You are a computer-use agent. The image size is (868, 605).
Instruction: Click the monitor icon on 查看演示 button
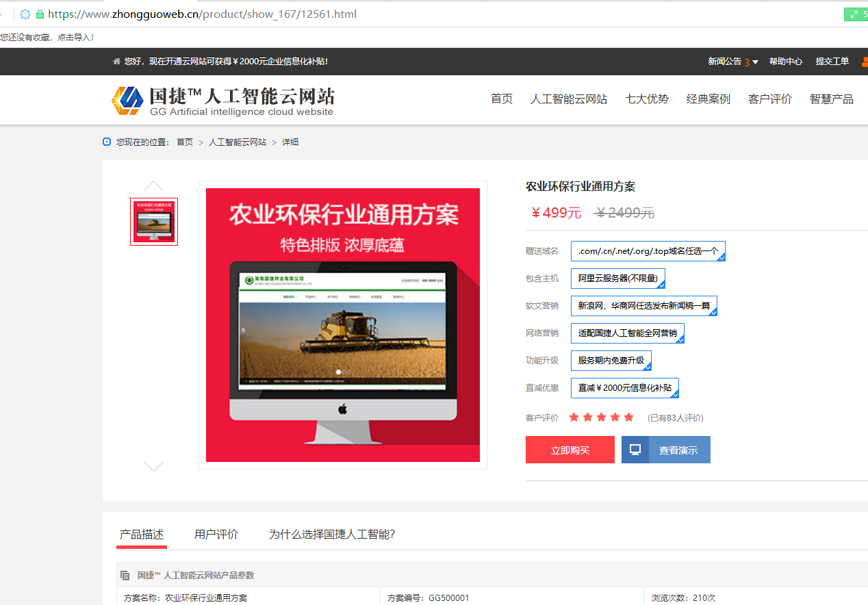[x=635, y=450]
